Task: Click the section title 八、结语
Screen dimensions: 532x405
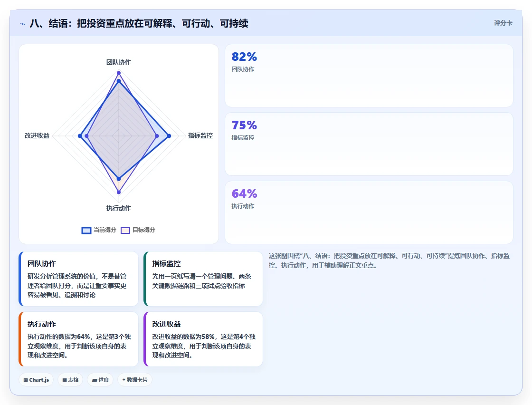Action: pos(139,23)
